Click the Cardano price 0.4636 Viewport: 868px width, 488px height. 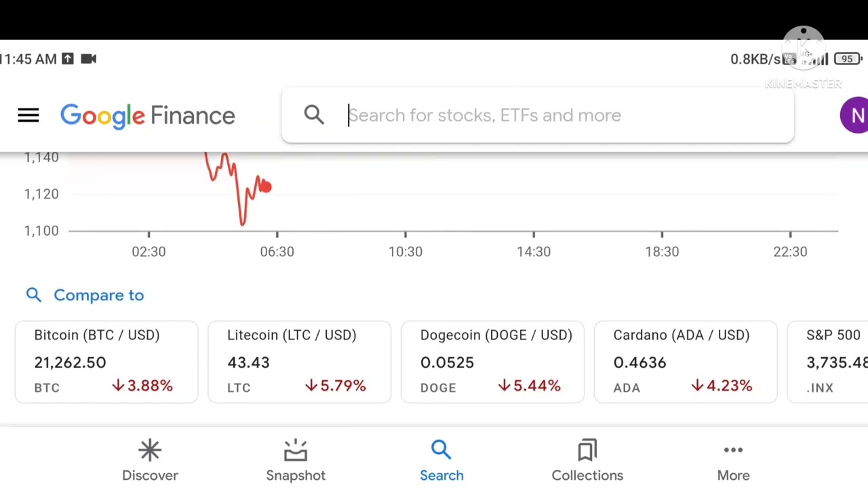click(639, 363)
